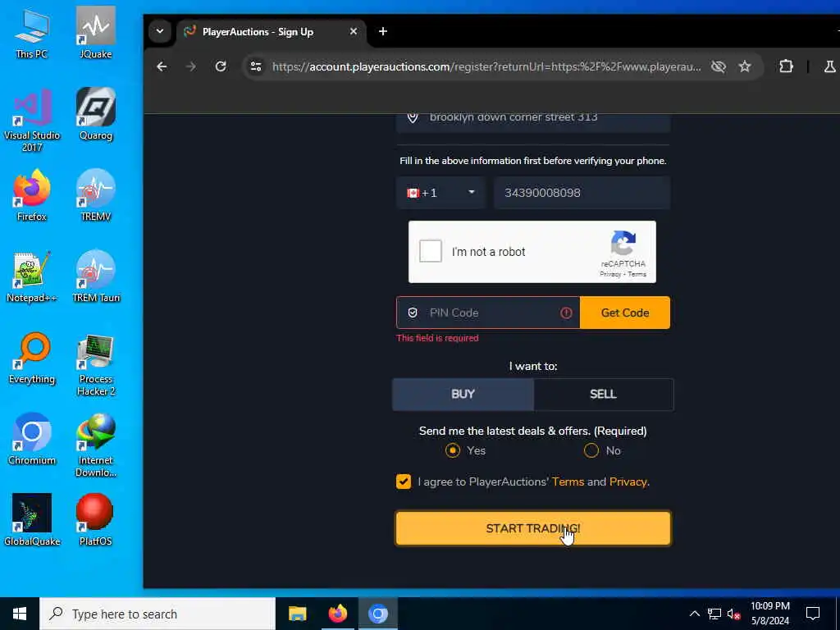Open notification center icon
840x630 pixels.
813,614
